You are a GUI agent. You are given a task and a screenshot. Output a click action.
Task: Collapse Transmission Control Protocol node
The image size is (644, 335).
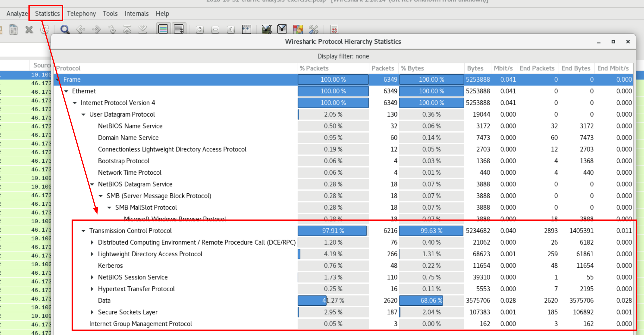[83, 231]
